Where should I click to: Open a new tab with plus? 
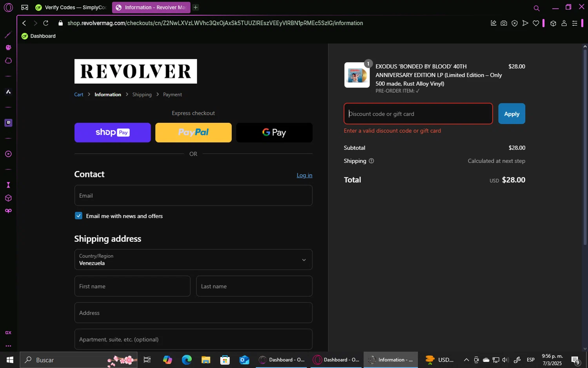coord(196,7)
